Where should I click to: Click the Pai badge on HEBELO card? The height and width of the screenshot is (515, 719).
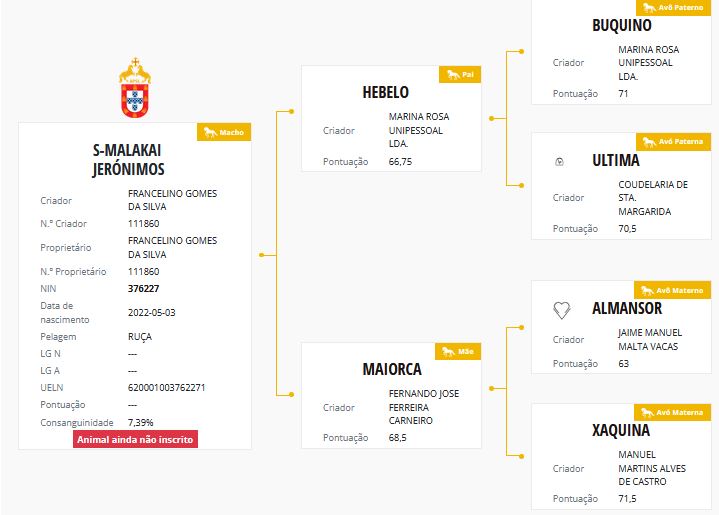coord(460,75)
